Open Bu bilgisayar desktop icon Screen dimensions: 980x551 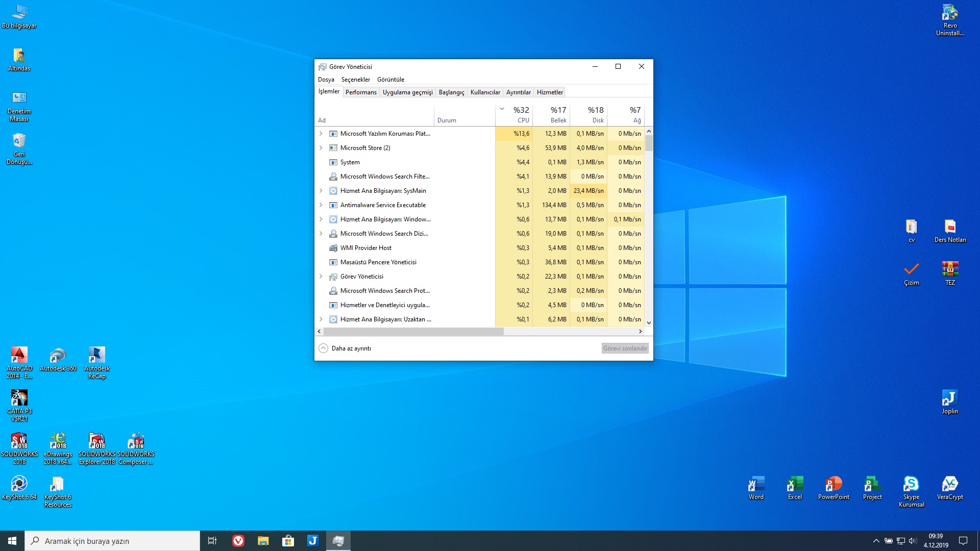(19, 16)
